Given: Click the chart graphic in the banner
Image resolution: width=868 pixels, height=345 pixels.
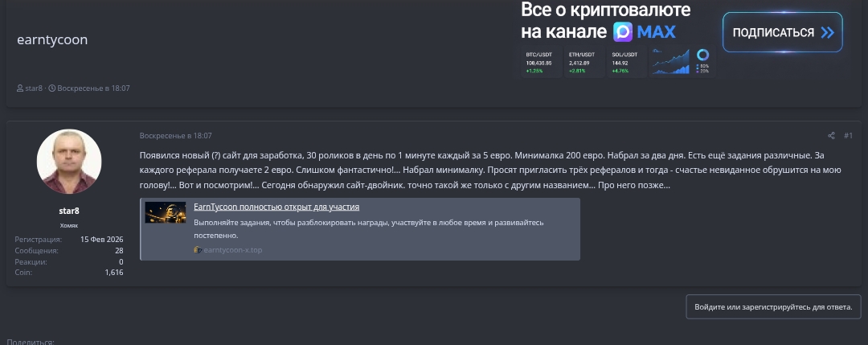Looking at the screenshot, I should point(671,62).
